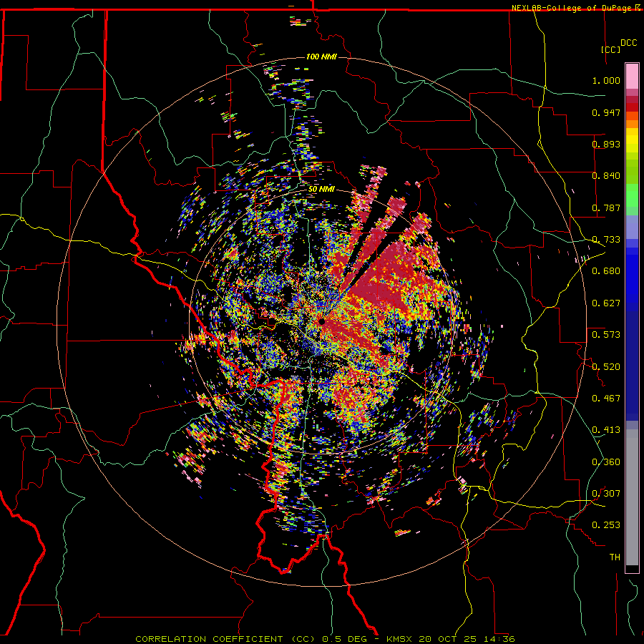Screen dimensions: 644x644
Task: Click the 50 NMI range ring label
Action: (321, 190)
